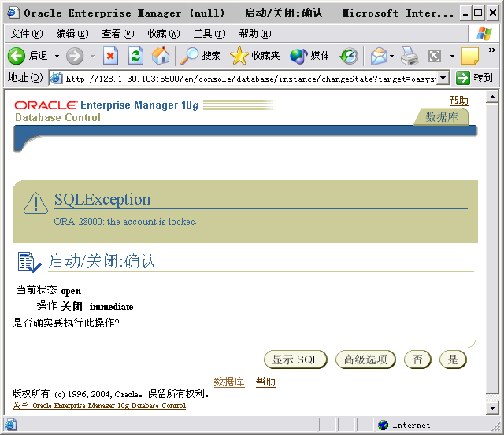Stop page loading with red X icon
The image size is (504, 435).
point(110,56)
